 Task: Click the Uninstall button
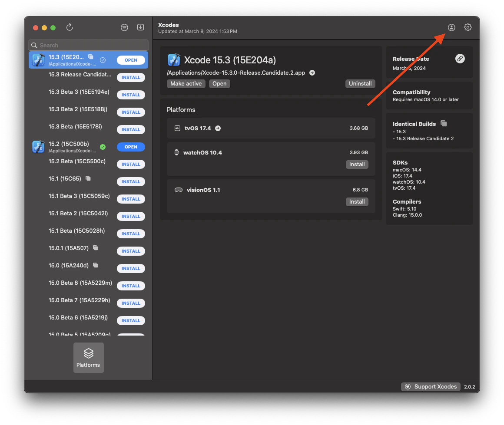[x=360, y=83]
